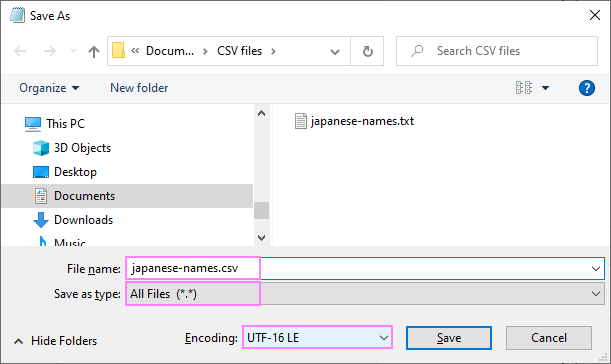Click the This PC monitor icon
The height and width of the screenshot is (364, 611).
coord(33,124)
